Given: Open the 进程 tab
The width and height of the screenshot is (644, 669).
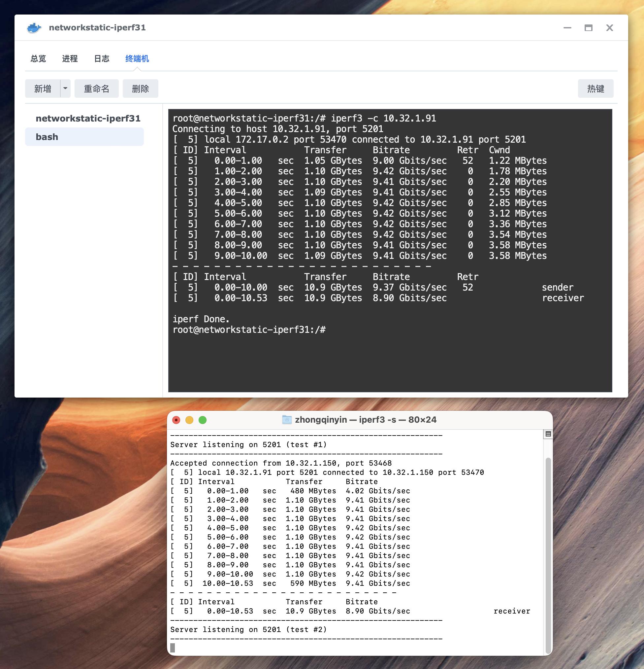Looking at the screenshot, I should pyautogui.click(x=70, y=59).
